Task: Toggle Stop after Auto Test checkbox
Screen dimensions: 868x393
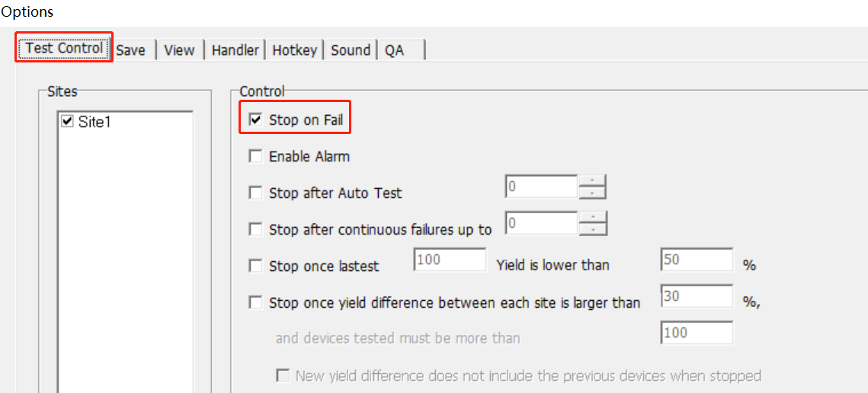Action: (256, 193)
